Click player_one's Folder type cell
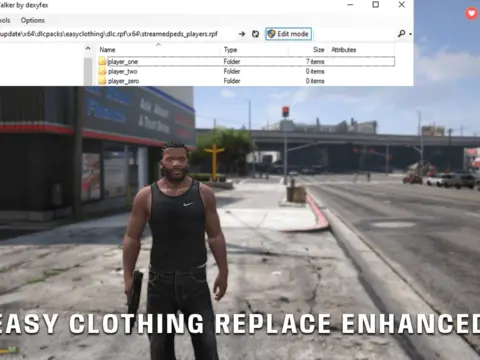Viewport: 480px width, 360px height. (232, 62)
